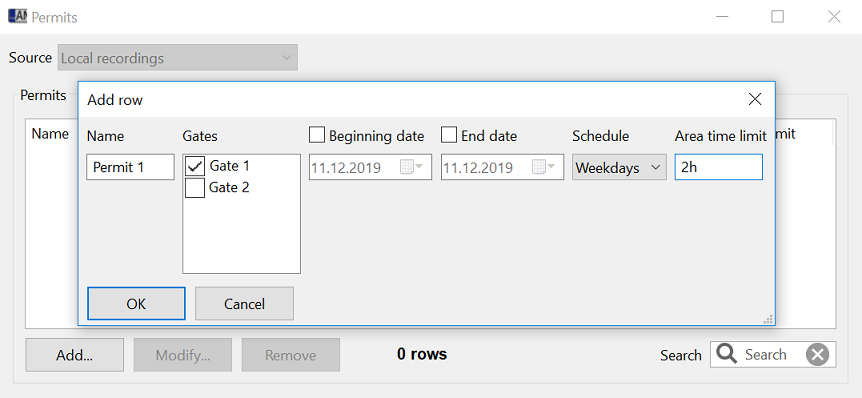The height and width of the screenshot is (398, 862).
Task: Confirm the new row with OK
Action: click(x=136, y=303)
